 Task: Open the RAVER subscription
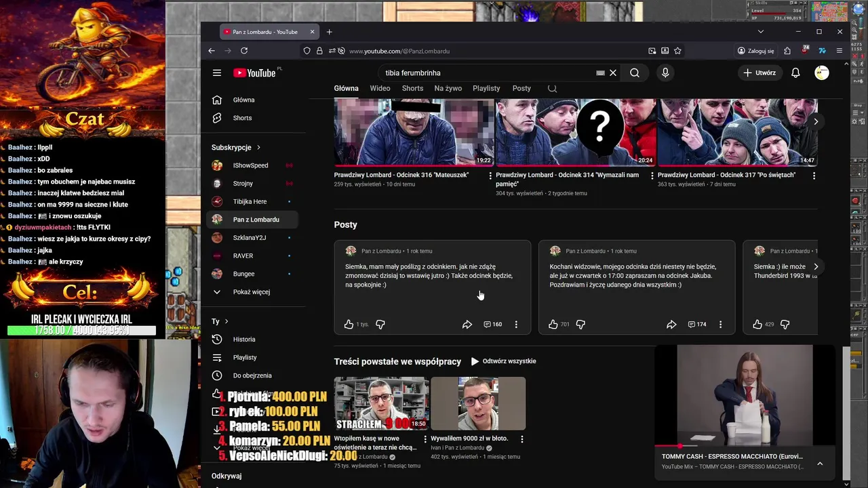pyautogui.click(x=252, y=256)
